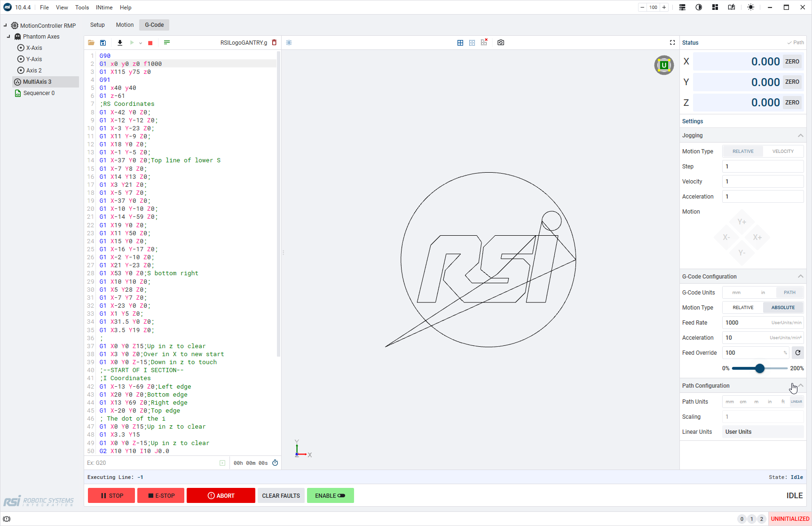
Task: Collapse the G-Code Configuration section
Action: [x=800, y=277]
